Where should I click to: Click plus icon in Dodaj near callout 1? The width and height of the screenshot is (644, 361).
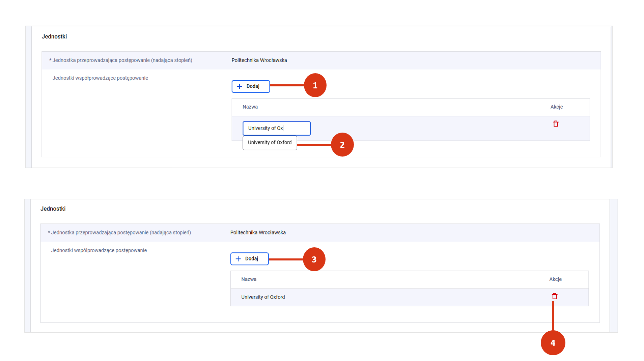[x=240, y=86]
